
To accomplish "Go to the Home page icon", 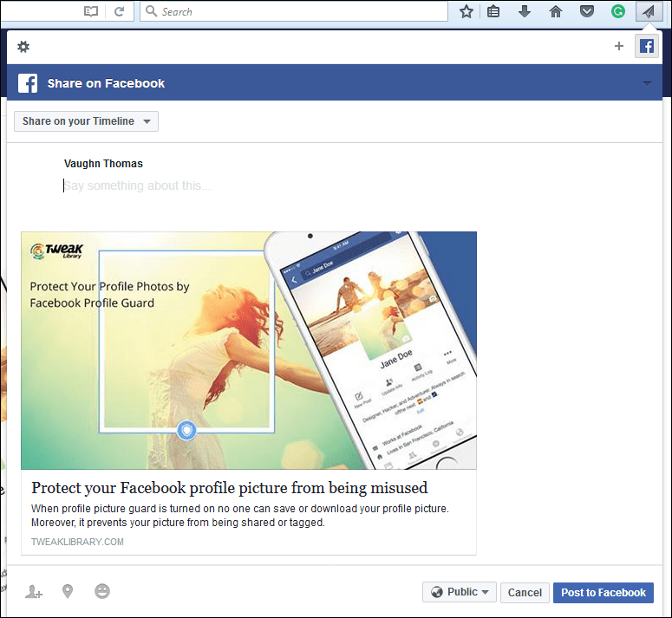I will tap(556, 11).
